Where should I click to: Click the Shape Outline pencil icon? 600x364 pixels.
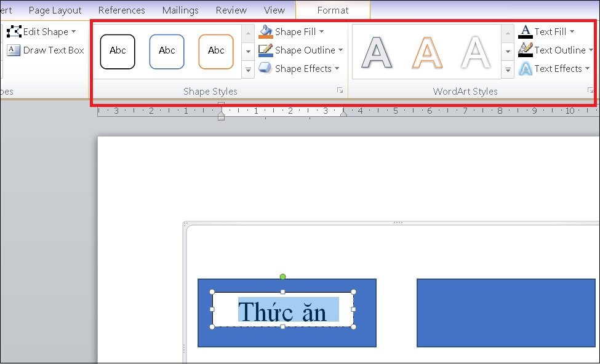(266, 50)
